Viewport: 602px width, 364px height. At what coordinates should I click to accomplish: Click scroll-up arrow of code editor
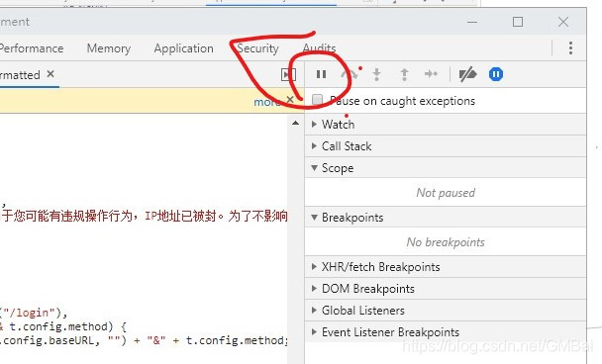click(x=295, y=123)
